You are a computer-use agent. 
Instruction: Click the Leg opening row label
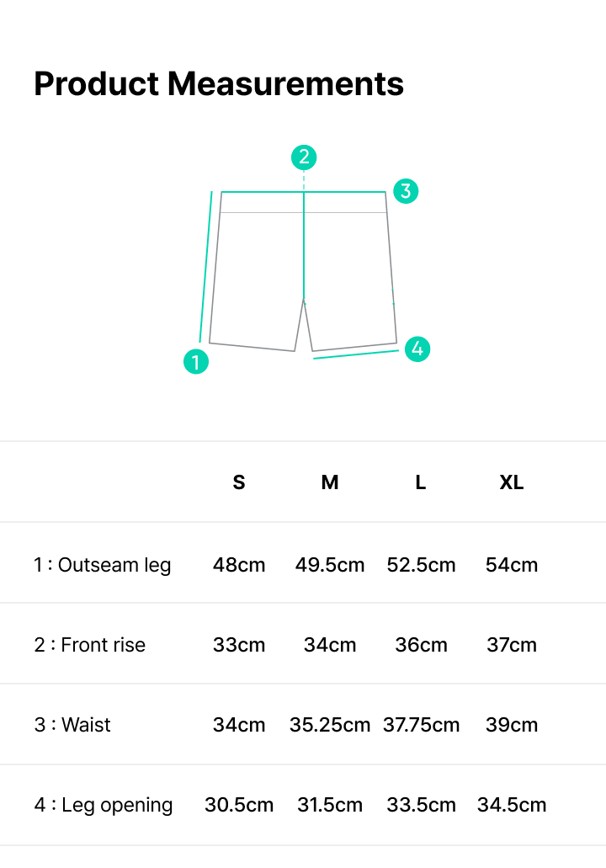[104, 805]
